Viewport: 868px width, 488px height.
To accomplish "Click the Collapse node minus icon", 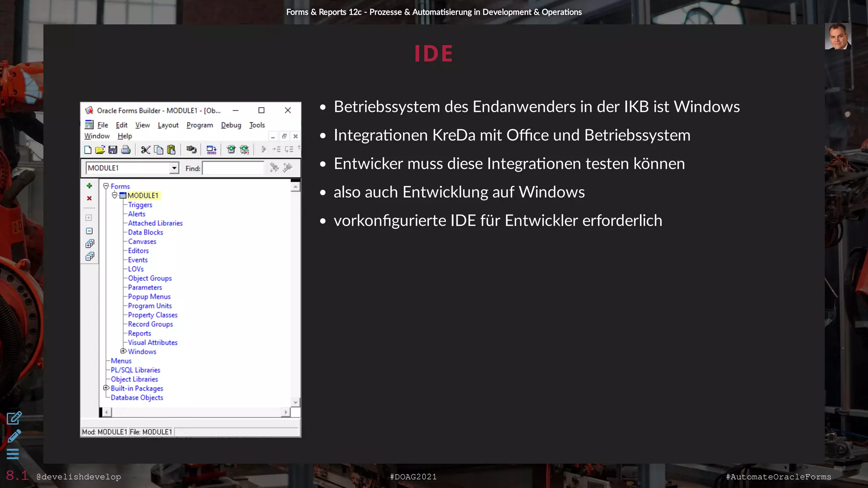I will click(89, 231).
